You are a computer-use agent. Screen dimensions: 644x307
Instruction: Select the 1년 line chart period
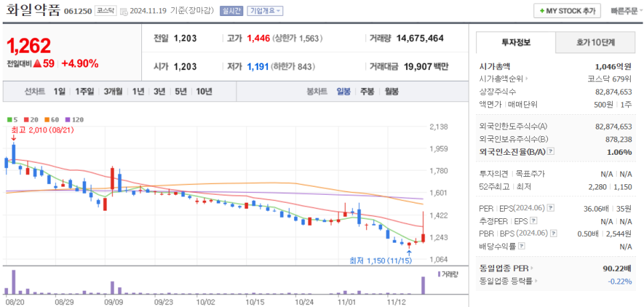[138, 91]
